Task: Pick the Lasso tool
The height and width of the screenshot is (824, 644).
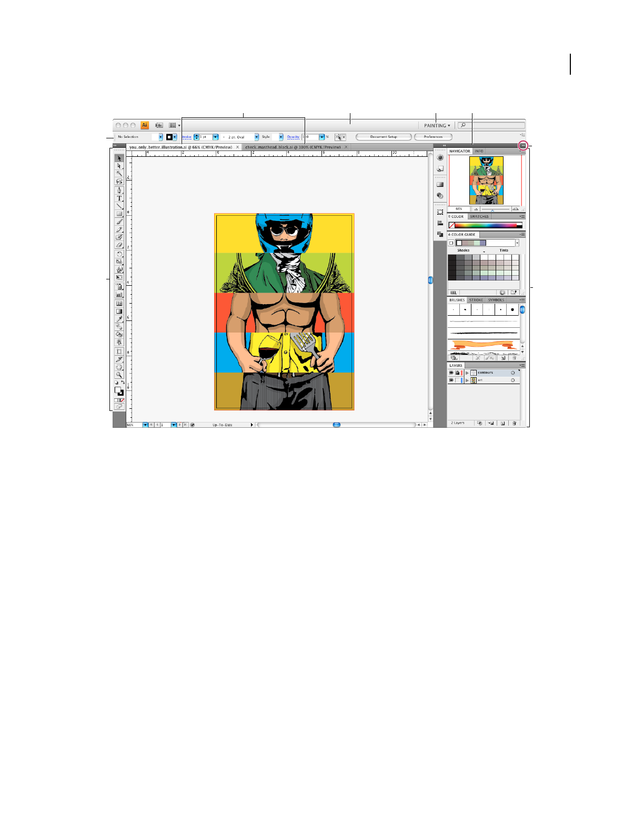Action: pos(119,181)
